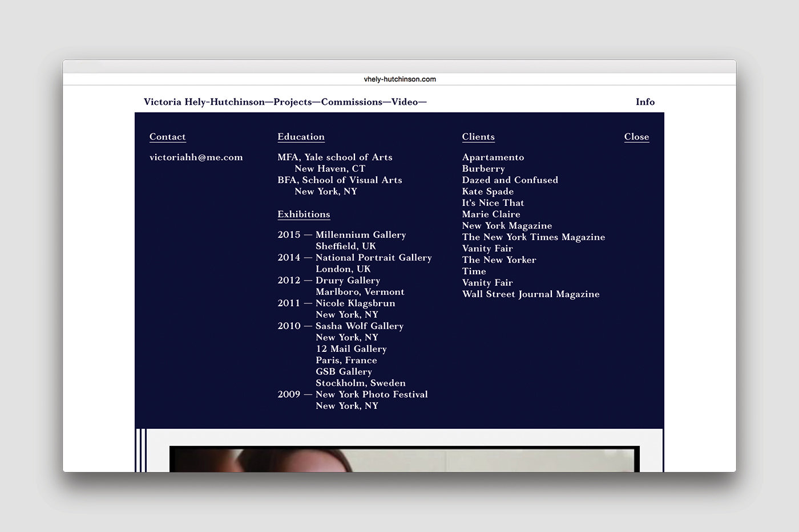This screenshot has width=799, height=532.
Task: Click the GSB Gallery line
Action: click(344, 372)
